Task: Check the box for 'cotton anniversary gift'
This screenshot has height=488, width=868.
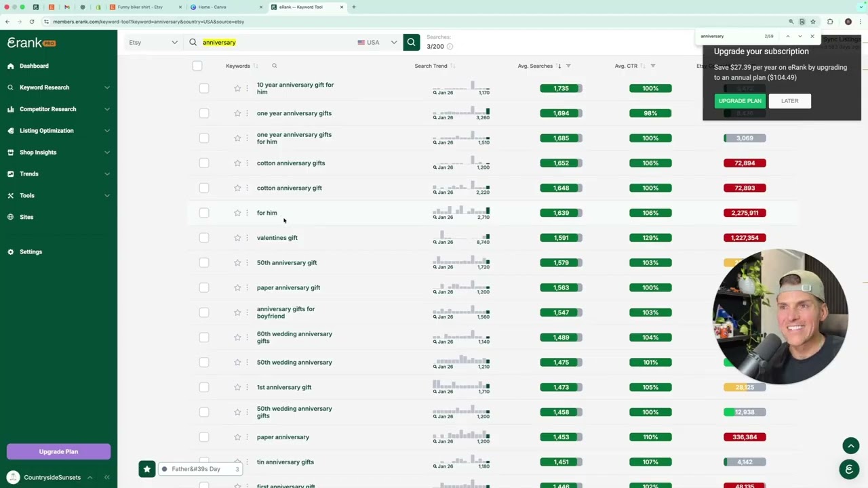Action: (x=204, y=188)
